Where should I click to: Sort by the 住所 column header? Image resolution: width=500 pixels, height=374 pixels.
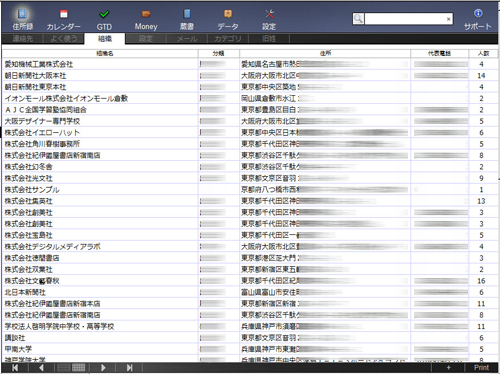click(x=325, y=53)
